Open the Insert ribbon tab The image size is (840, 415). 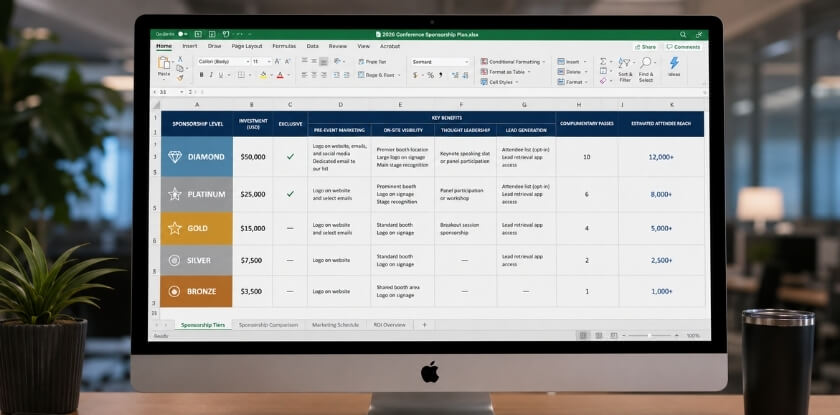pyautogui.click(x=190, y=46)
